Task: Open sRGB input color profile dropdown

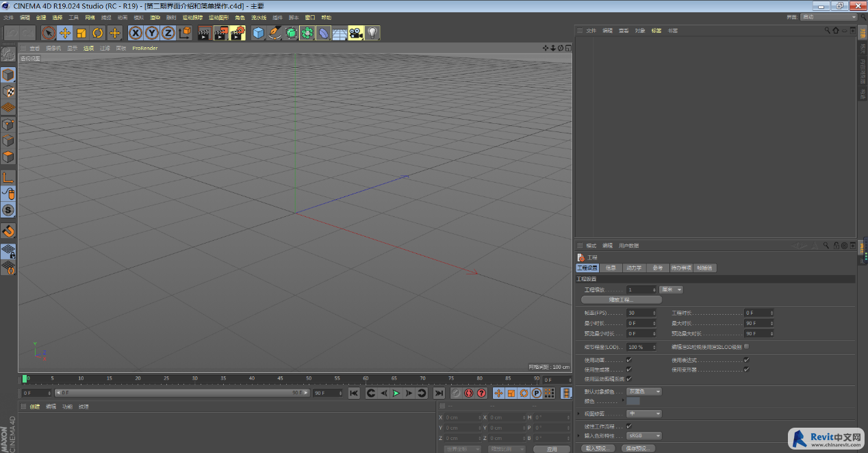Action: pyautogui.click(x=644, y=435)
